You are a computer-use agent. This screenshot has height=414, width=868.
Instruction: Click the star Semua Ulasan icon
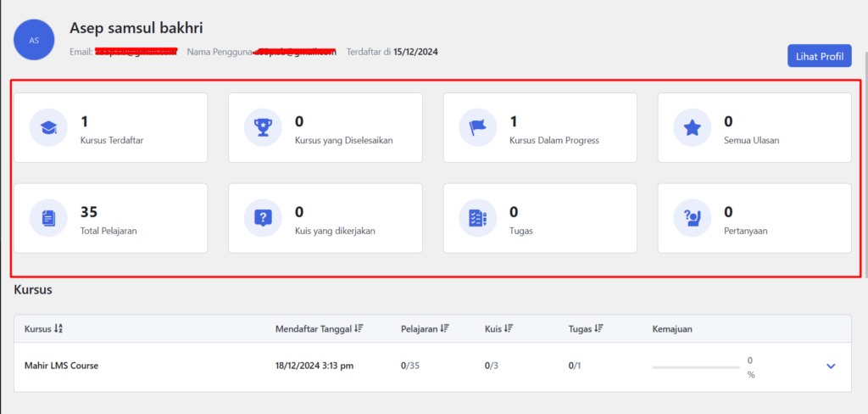point(693,128)
